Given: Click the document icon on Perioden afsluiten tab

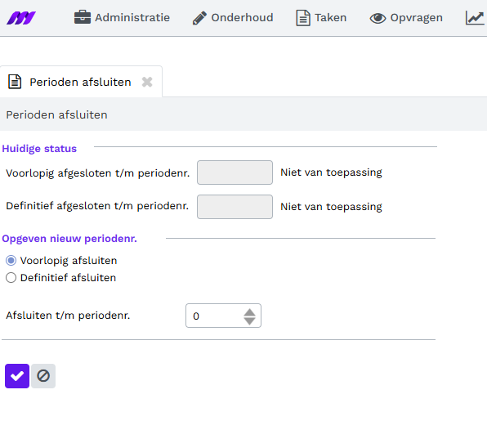Looking at the screenshot, I should (15, 82).
